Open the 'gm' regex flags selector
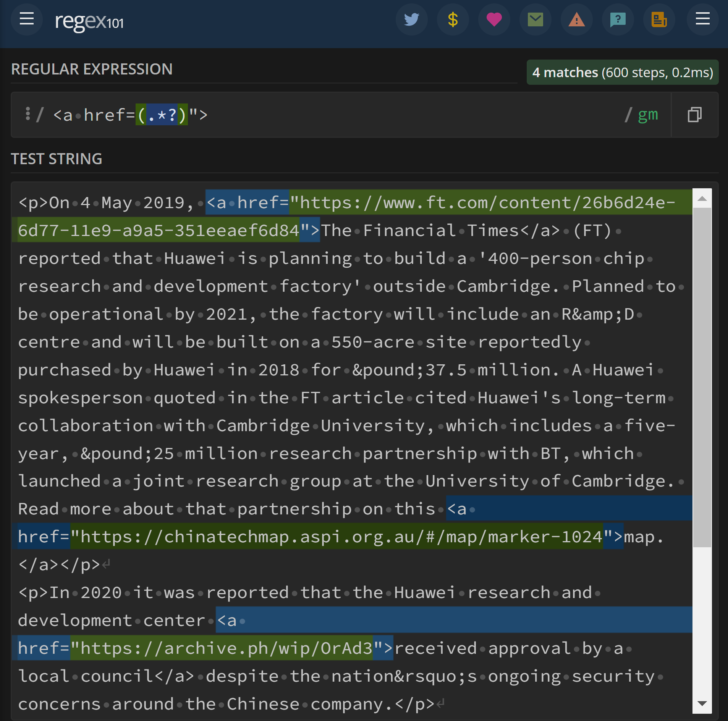This screenshot has height=721, width=728. pos(648,115)
